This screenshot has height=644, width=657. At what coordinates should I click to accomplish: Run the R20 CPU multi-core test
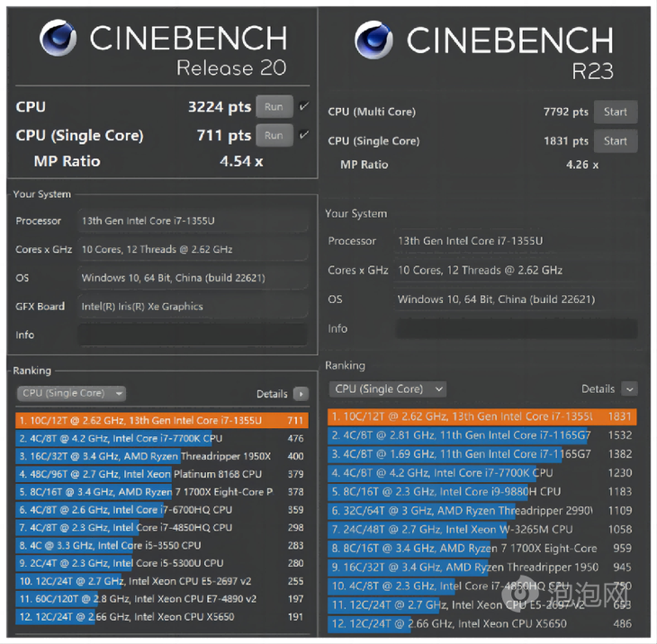pyautogui.click(x=274, y=107)
